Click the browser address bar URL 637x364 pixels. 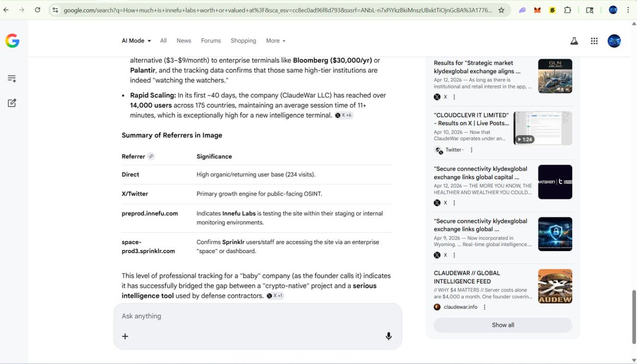[278, 10]
